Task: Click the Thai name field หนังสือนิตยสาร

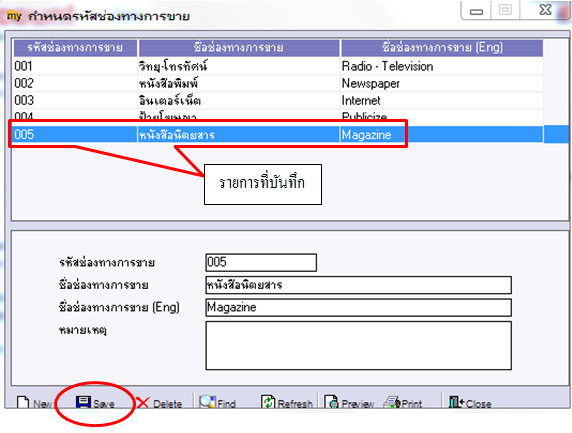Action: [359, 285]
